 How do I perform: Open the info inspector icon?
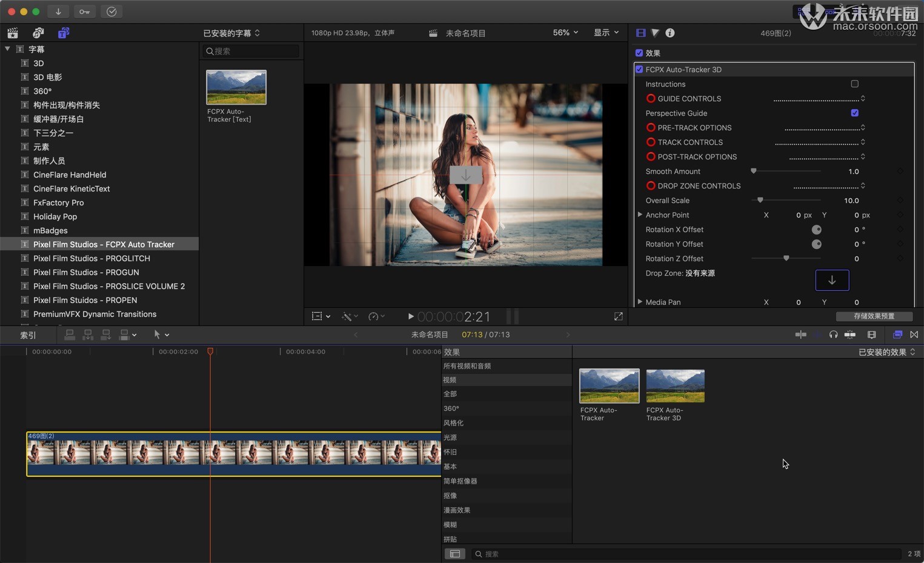(x=670, y=33)
